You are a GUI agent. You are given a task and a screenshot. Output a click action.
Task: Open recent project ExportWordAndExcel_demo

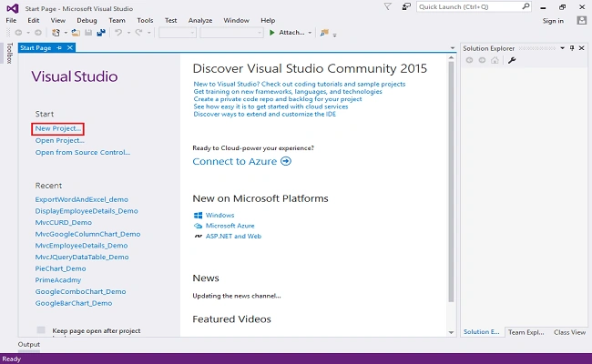(82, 199)
